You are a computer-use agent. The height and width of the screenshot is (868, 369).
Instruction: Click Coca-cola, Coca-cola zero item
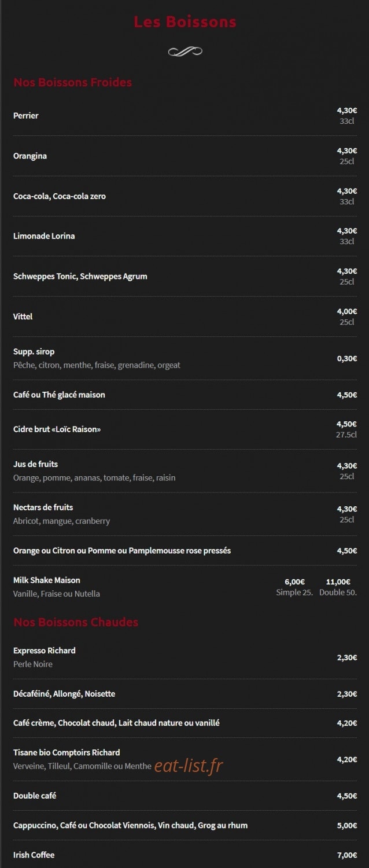60,196
